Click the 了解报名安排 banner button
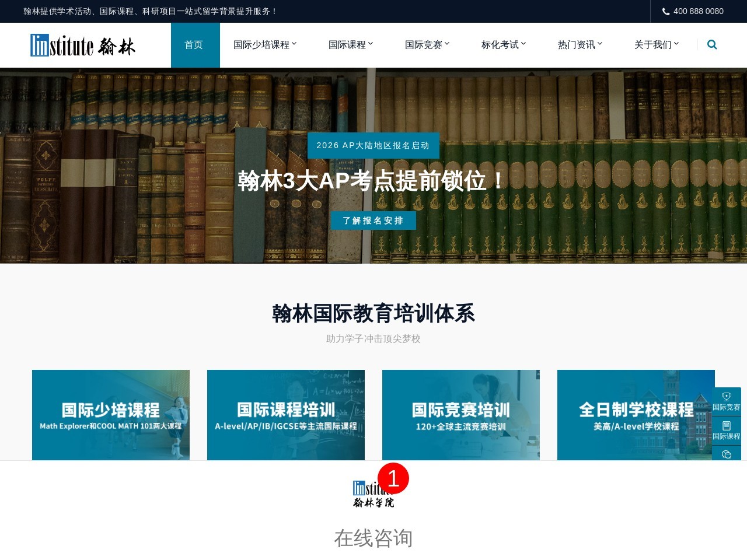The height and width of the screenshot is (560, 747). tap(373, 220)
